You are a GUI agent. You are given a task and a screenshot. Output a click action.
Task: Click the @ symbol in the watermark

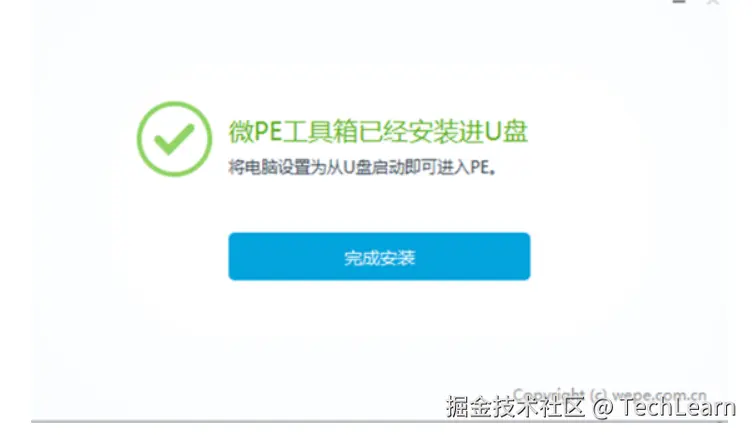pos(603,408)
